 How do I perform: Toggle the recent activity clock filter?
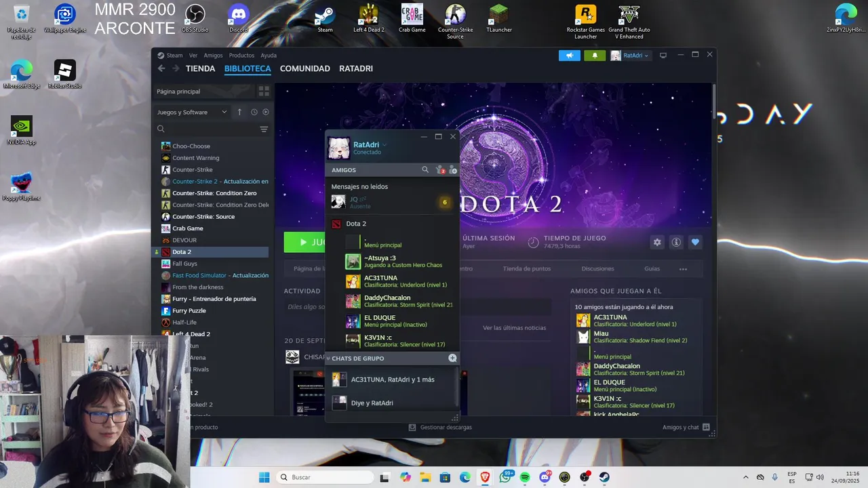[254, 112]
